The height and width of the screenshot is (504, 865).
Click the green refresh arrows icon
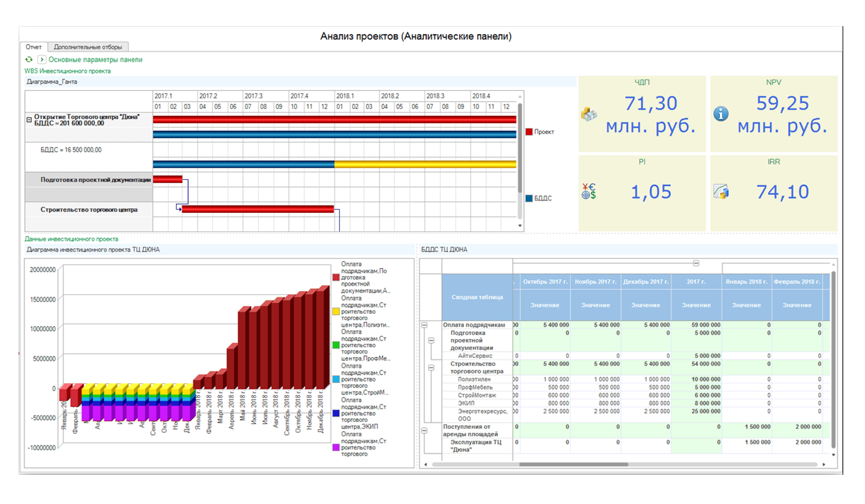tap(29, 60)
